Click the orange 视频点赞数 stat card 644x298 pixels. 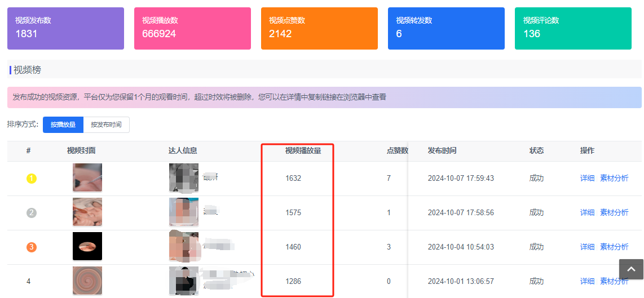click(319, 28)
